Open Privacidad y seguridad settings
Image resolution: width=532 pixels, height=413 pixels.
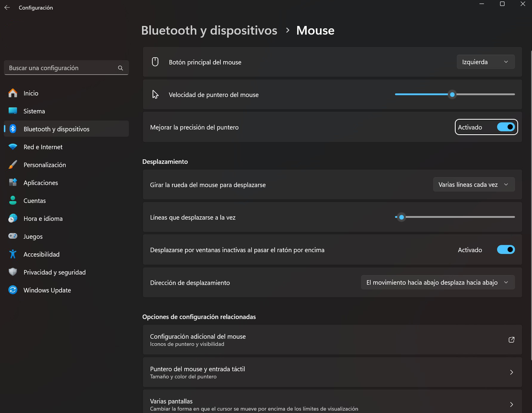point(66,272)
